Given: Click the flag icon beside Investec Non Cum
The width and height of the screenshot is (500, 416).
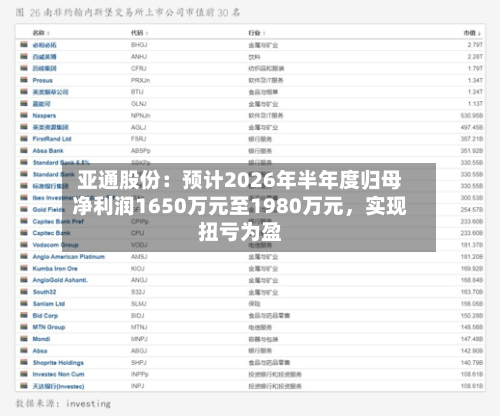Looking at the screenshot, I should (x=24, y=374).
